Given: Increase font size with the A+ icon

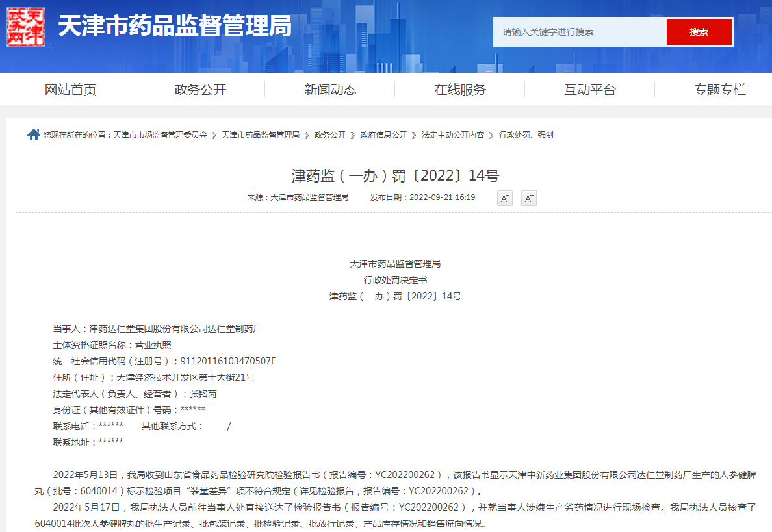Looking at the screenshot, I should [529, 198].
